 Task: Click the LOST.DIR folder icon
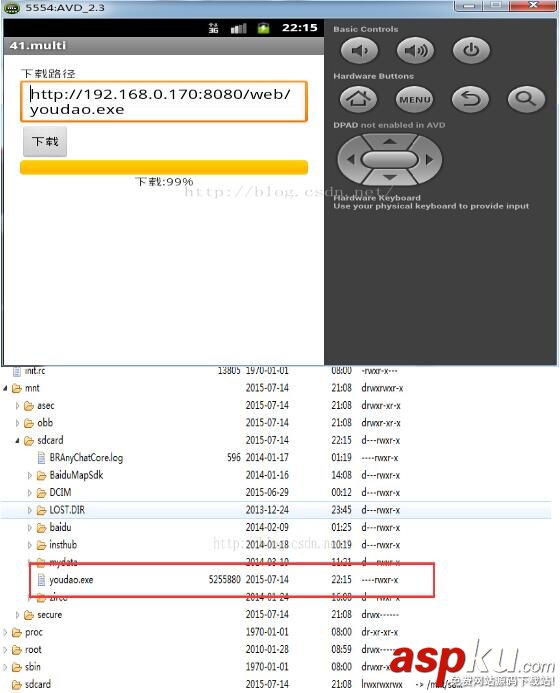(x=42, y=510)
